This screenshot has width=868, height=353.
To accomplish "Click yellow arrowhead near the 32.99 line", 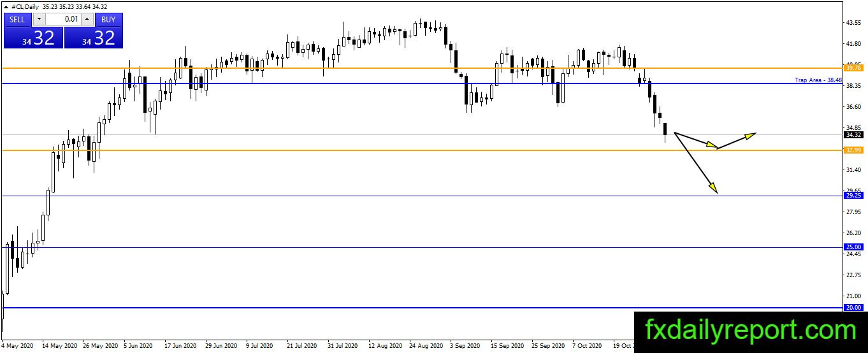I will (711, 146).
